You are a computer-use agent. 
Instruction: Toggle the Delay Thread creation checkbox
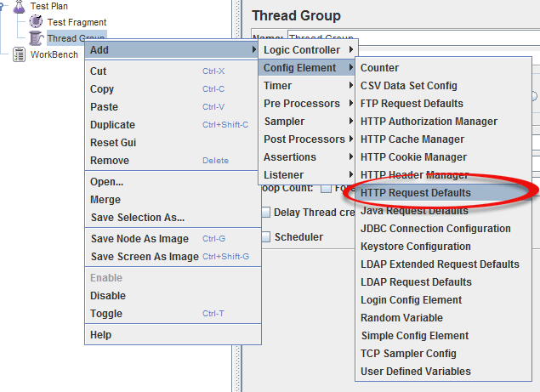click(266, 213)
